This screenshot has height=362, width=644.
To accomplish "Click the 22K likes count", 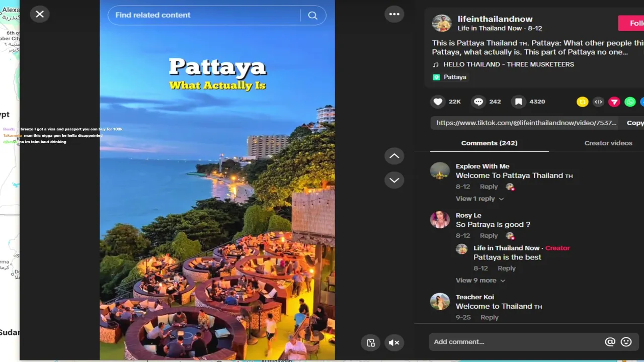I will (455, 102).
